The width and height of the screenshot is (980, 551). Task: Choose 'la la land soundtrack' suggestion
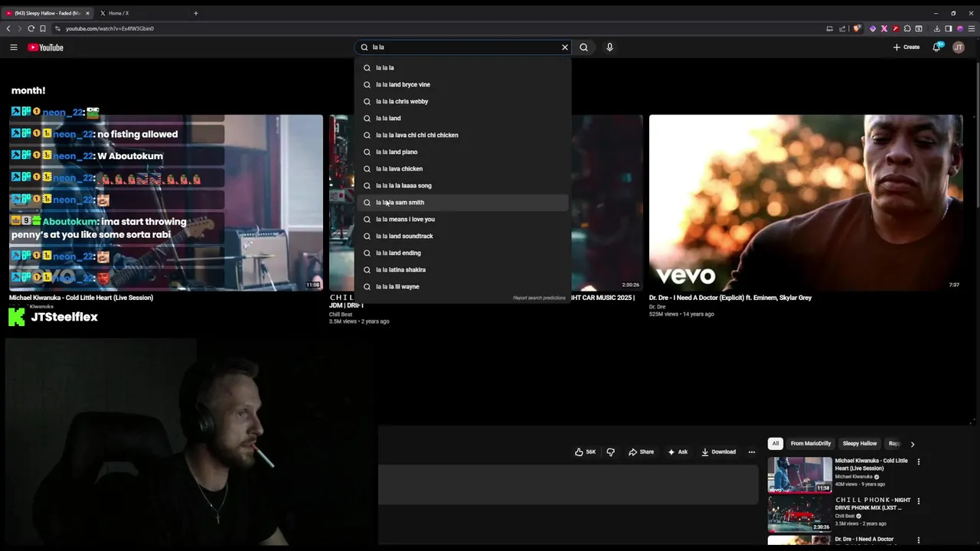pyautogui.click(x=463, y=236)
